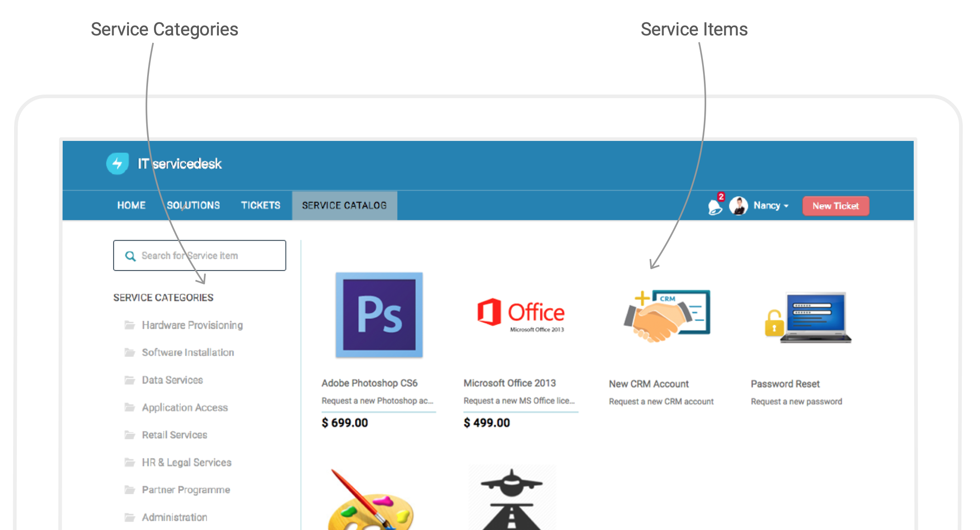Image resolution: width=980 pixels, height=530 pixels.
Task: Open the Password Reset laptop icon
Action: (808, 317)
